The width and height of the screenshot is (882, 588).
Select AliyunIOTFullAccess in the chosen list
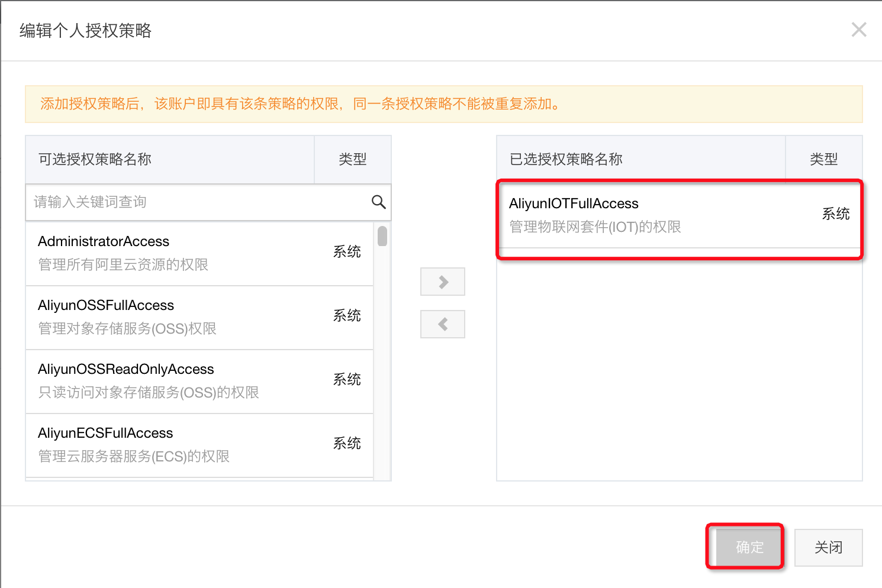tap(680, 215)
